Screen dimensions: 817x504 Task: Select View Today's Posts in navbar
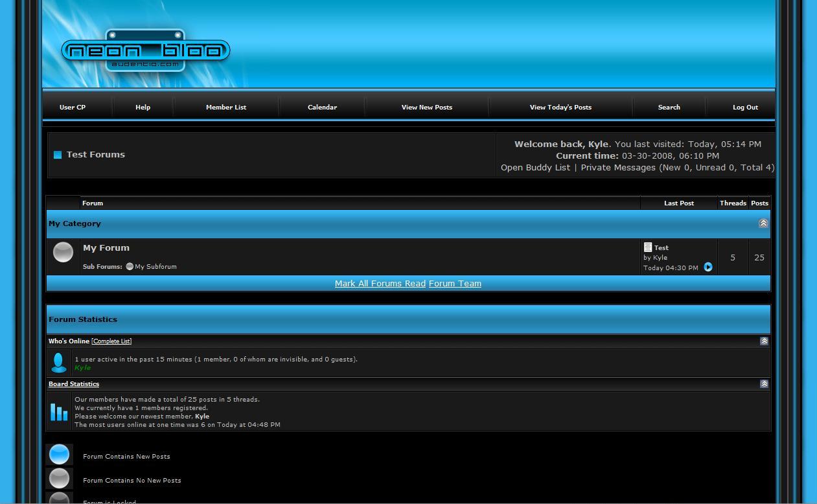coord(560,108)
